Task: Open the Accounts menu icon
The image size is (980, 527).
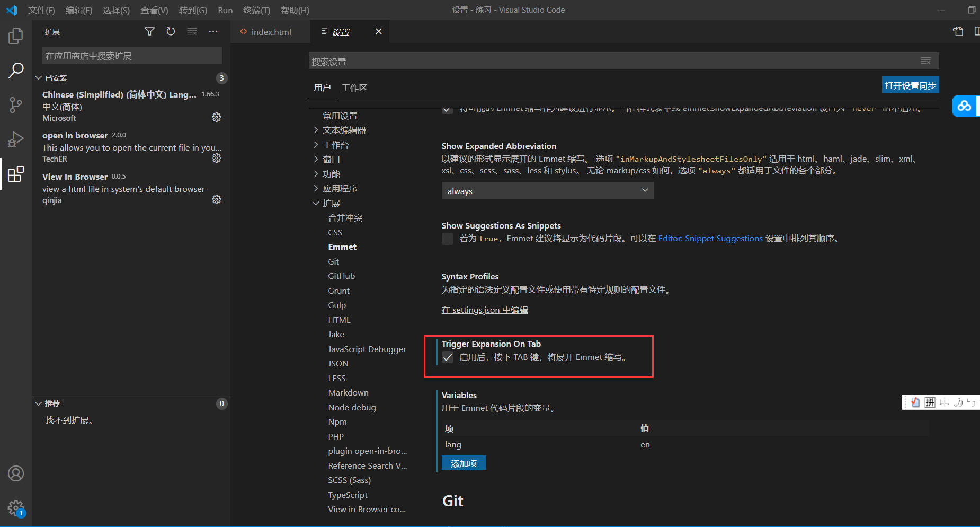Action: click(16, 473)
